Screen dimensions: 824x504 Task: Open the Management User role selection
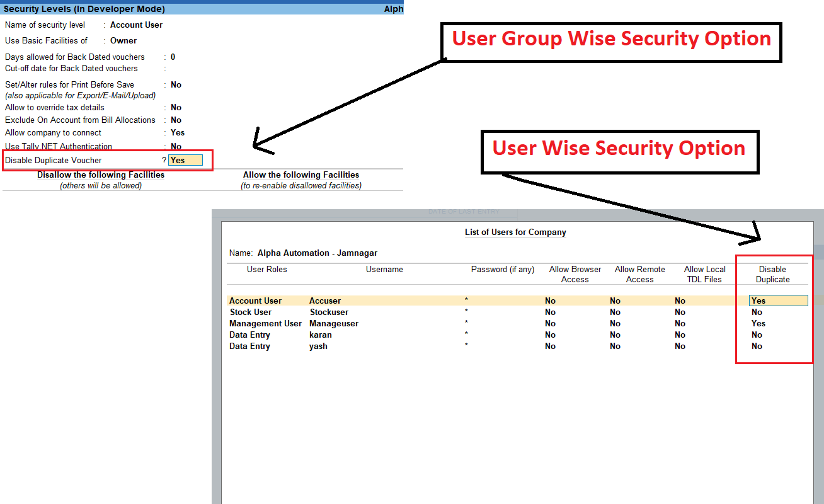(265, 324)
